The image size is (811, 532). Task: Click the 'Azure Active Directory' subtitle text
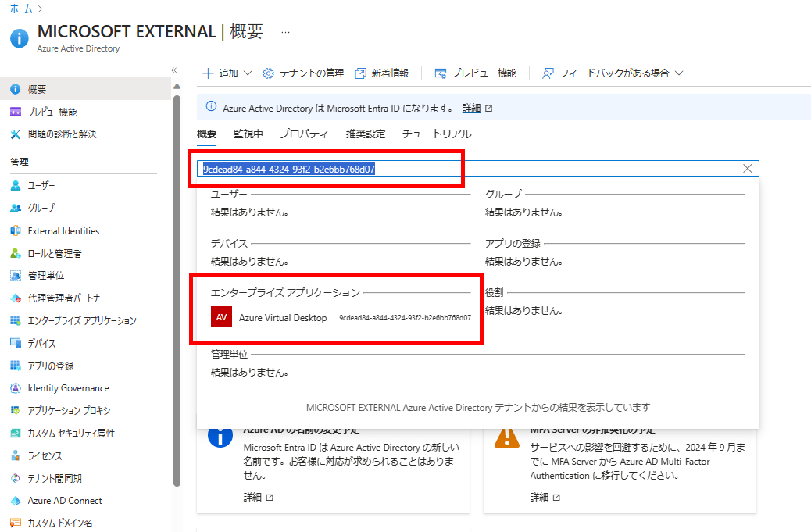point(78,48)
